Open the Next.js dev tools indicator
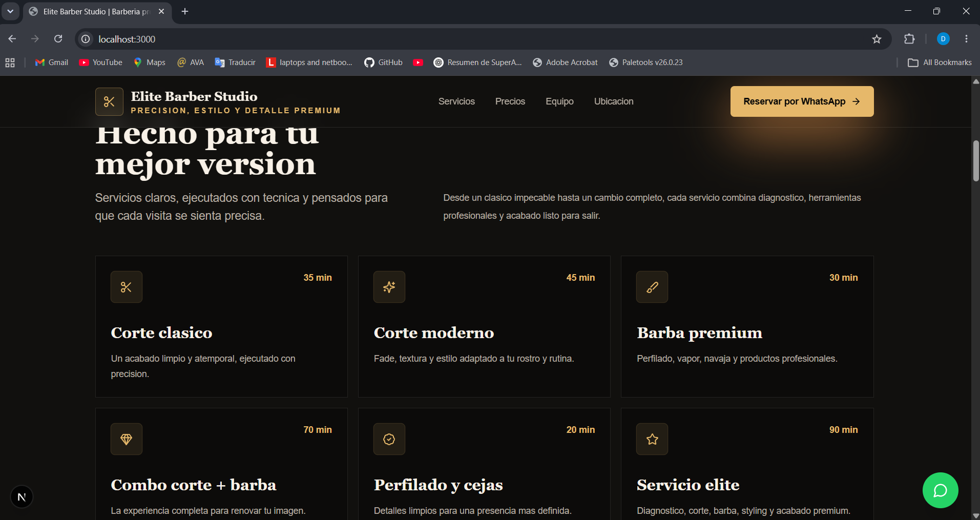Screen dimensions: 980x520 click(22, 496)
